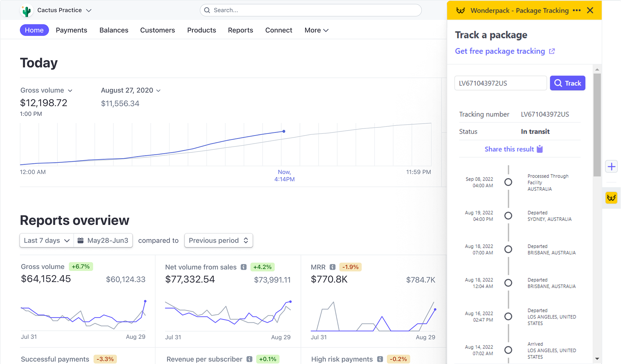Click info icon next to High risk payments

point(380,359)
